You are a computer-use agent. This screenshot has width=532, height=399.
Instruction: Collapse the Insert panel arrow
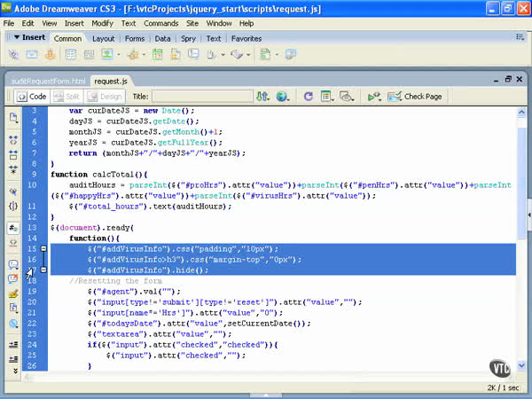[x=16, y=38]
